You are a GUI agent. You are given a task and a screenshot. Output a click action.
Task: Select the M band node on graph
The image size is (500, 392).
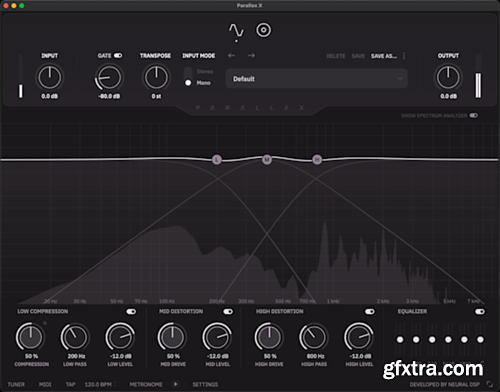point(267,160)
